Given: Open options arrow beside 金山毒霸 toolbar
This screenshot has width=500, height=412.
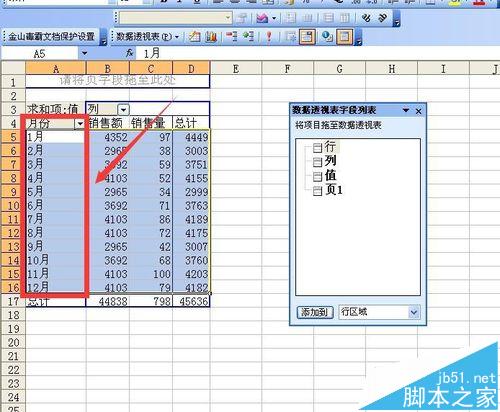Looking at the screenshot, I should [104, 37].
